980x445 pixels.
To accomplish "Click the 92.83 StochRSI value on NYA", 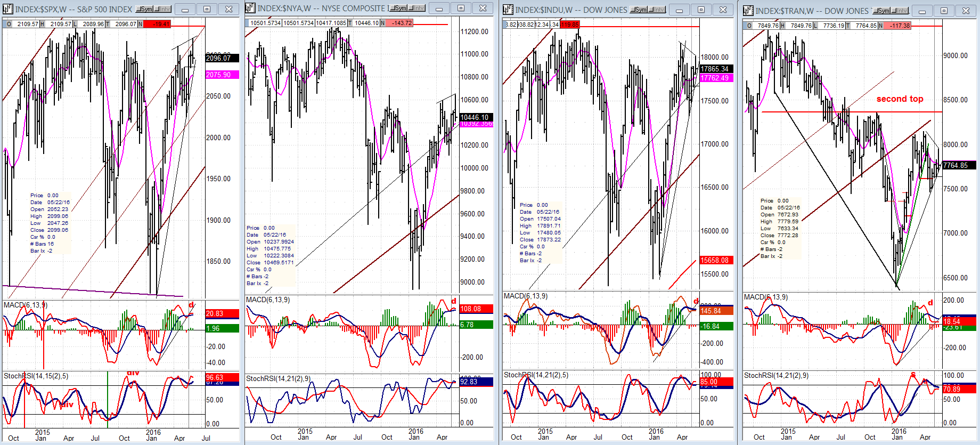I will click(477, 382).
